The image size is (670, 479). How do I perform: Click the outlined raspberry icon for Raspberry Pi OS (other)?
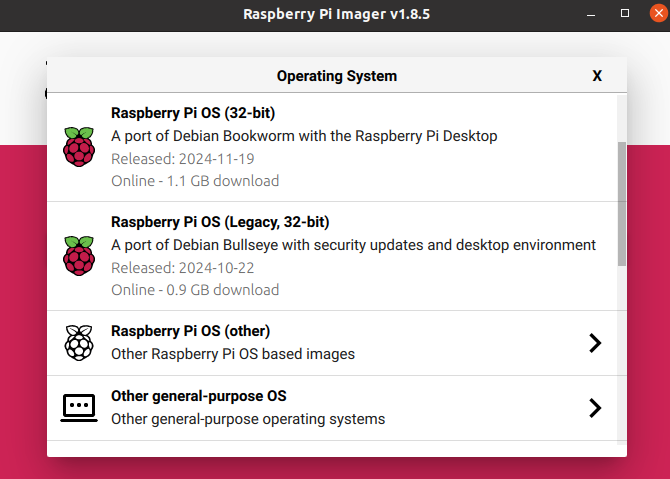79,342
